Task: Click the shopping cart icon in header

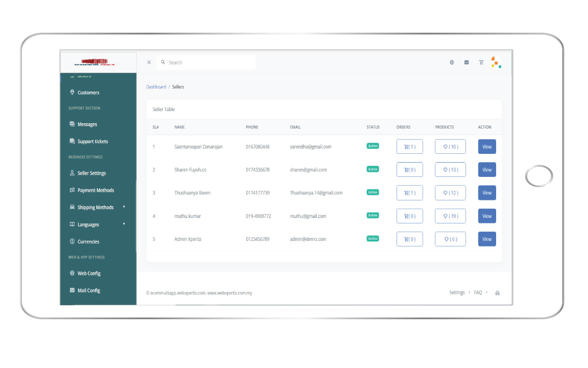Action: (481, 62)
